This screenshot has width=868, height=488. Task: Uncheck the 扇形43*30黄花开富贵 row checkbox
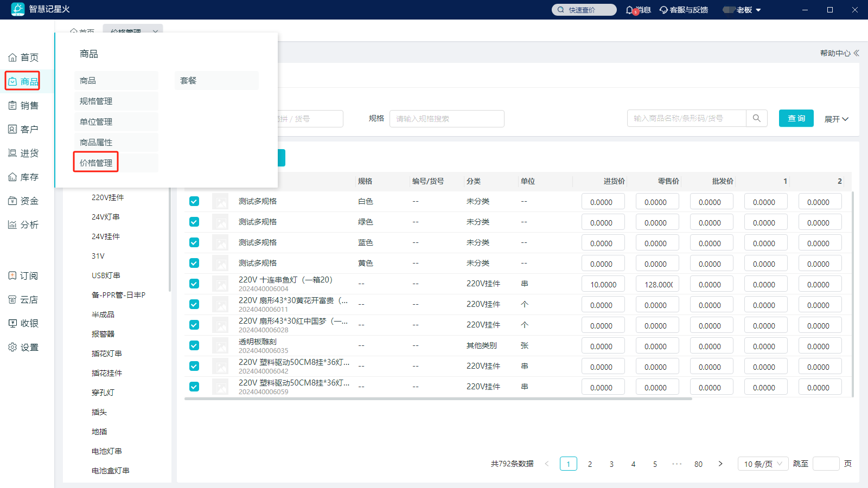pyautogui.click(x=194, y=304)
